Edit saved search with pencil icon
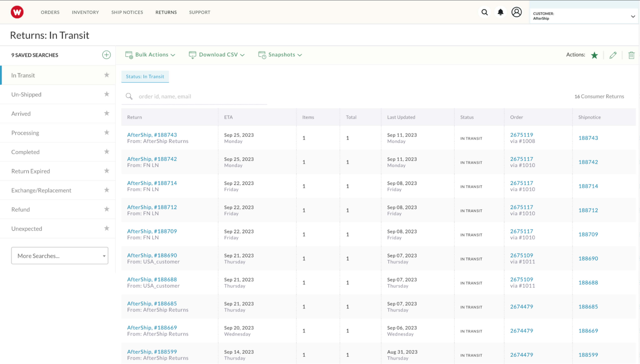The height and width of the screenshot is (364, 640). point(613,55)
